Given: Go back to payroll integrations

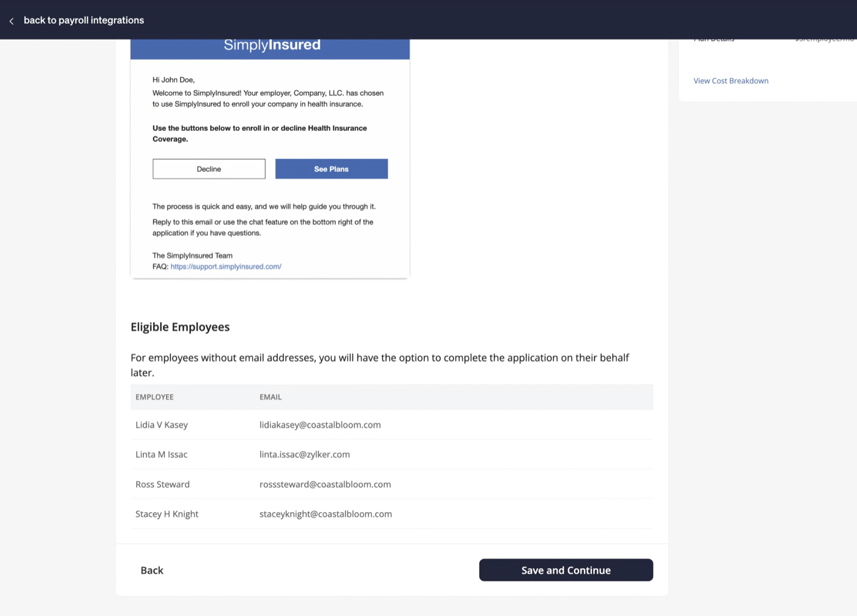Looking at the screenshot, I should coord(84,20).
